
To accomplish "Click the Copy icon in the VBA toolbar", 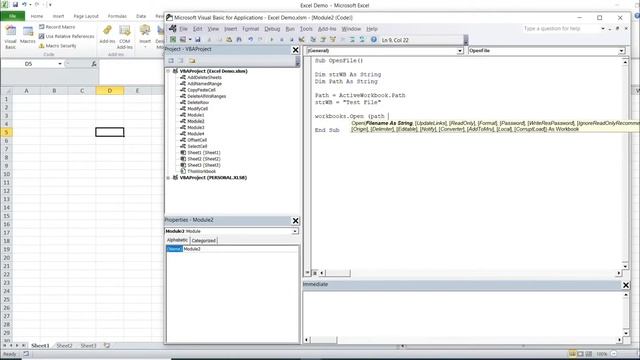I will 219,40.
